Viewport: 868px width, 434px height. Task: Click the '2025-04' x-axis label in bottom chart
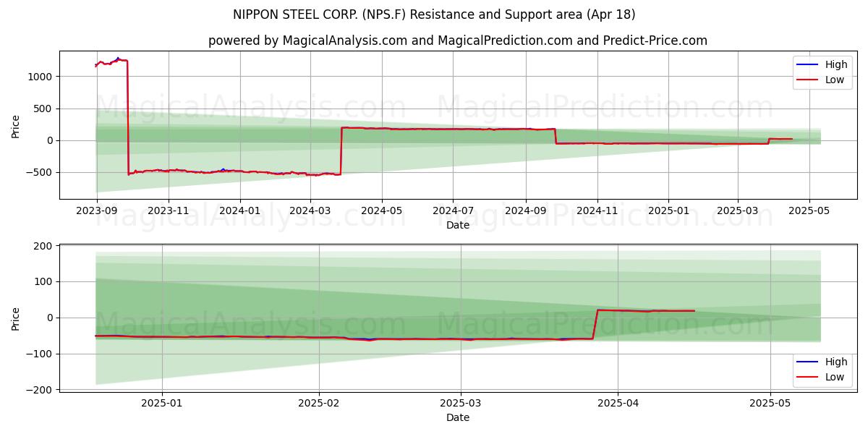point(617,404)
